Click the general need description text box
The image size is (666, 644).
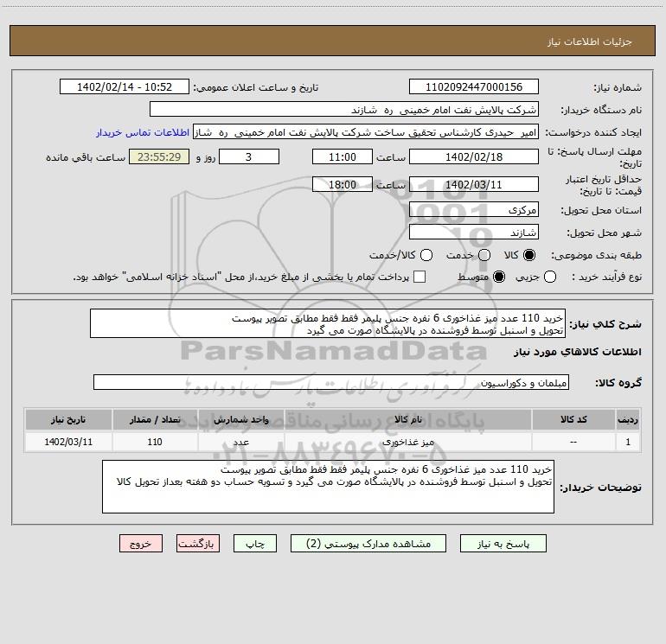pos(328,323)
